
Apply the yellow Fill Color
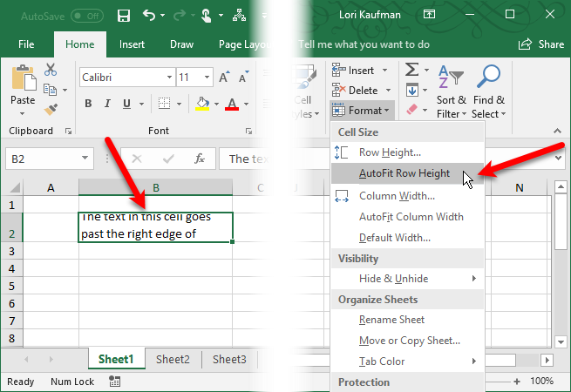point(202,104)
